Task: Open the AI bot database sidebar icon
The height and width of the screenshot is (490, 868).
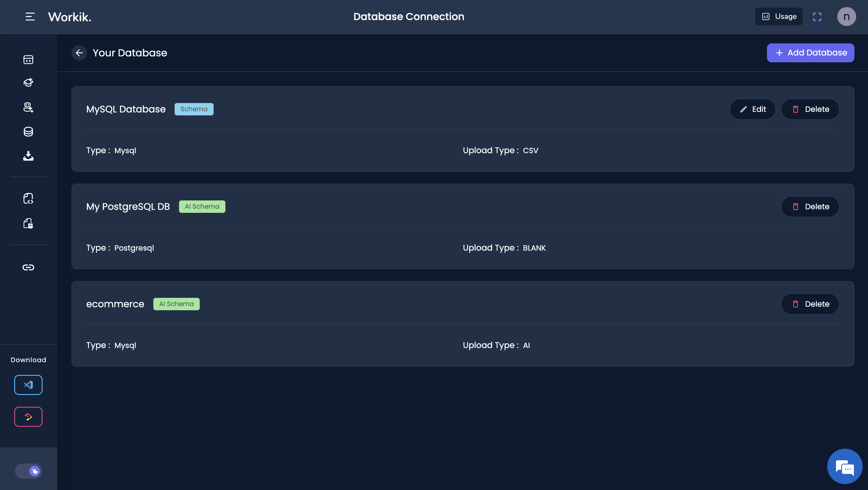Action: tap(28, 107)
